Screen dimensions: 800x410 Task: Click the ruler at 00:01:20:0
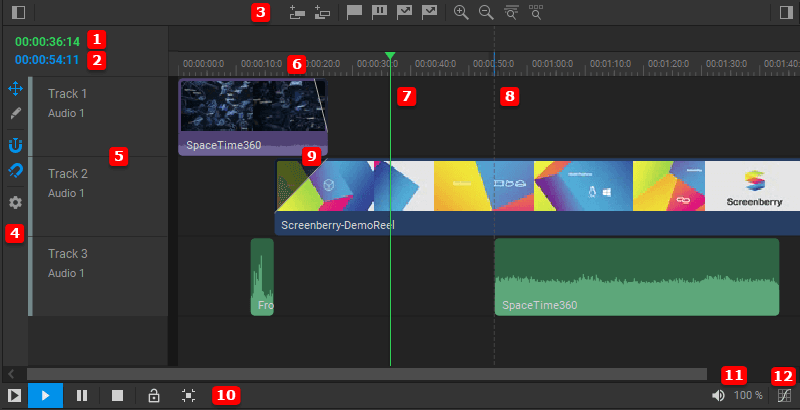pos(668,64)
